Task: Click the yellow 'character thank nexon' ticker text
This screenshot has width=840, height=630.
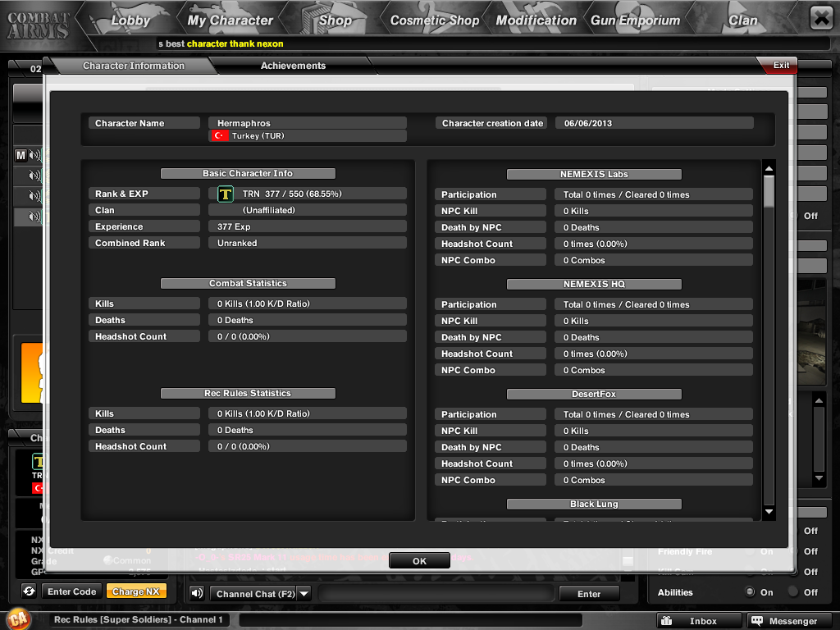Action: tap(235, 44)
